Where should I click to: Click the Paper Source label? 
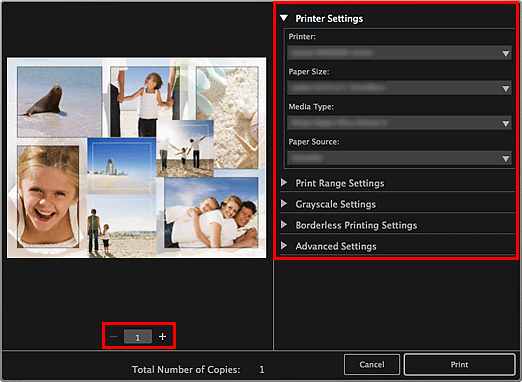point(314,142)
